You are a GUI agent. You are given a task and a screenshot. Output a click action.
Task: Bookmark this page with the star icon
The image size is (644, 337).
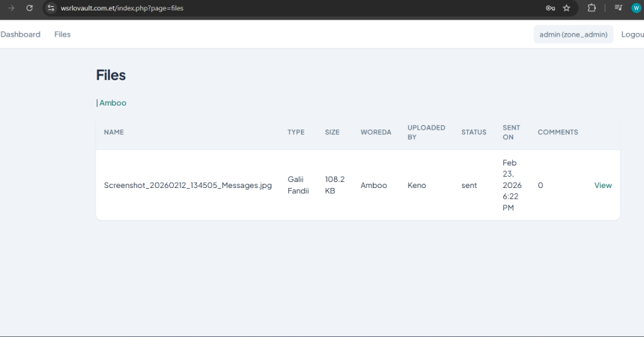566,8
